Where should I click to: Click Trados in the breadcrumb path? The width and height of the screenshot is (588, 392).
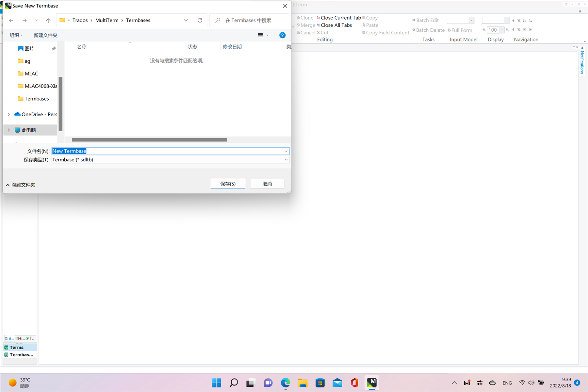tap(80, 20)
